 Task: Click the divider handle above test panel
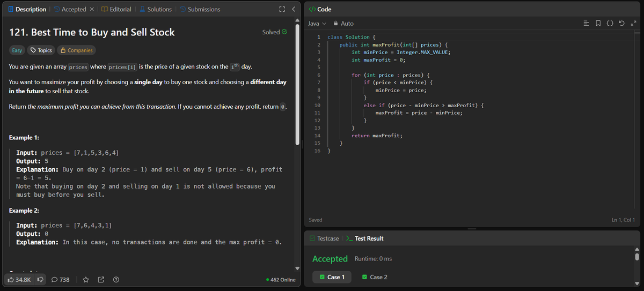point(472,229)
